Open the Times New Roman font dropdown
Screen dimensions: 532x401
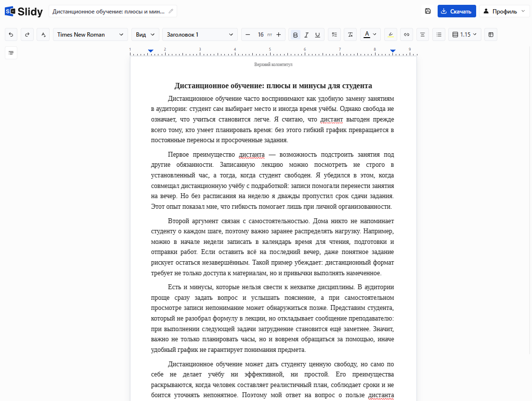(90, 35)
